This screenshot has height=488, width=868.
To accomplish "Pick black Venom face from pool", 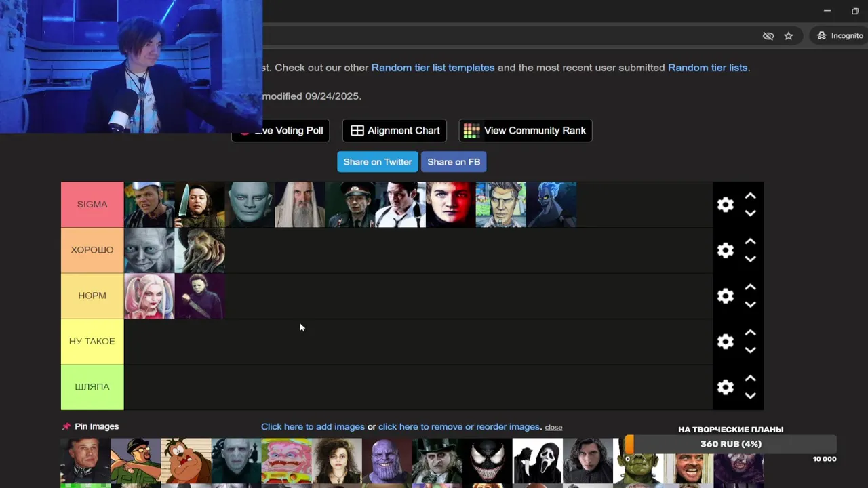I will click(x=487, y=460).
